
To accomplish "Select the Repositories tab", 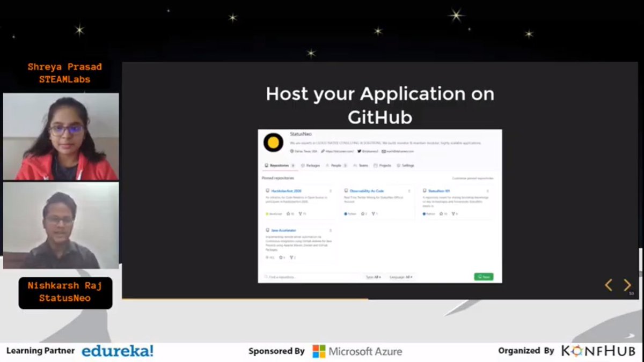I will tap(280, 166).
